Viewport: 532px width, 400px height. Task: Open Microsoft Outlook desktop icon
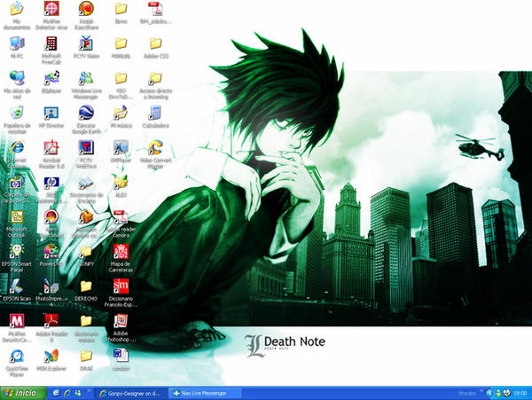point(17,224)
